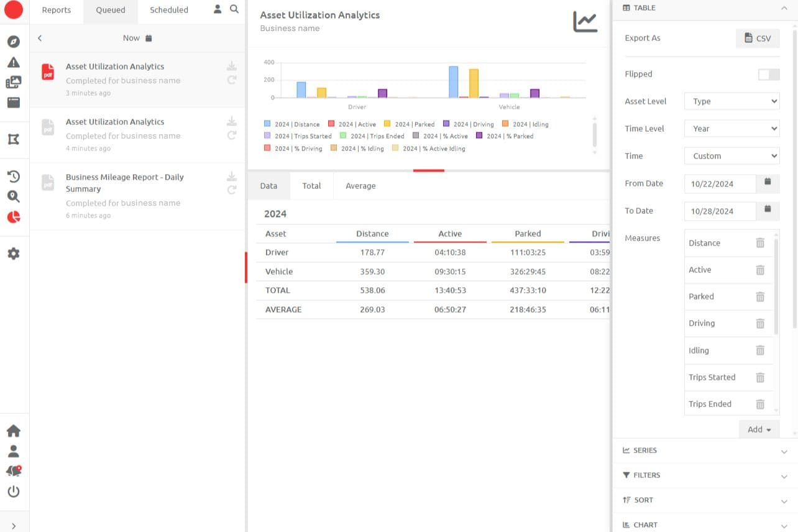Toggle the 2024 | Distance legend series

tap(292, 124)
